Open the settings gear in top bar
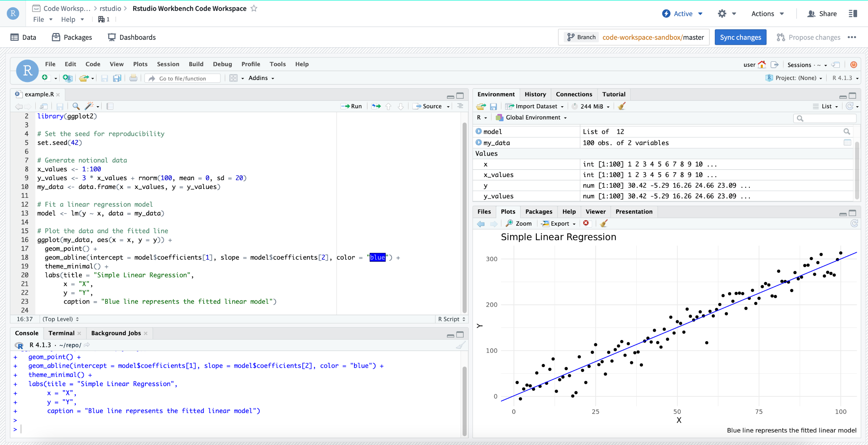Viewport: 868px width, 445px height. [x=722, y=14]
